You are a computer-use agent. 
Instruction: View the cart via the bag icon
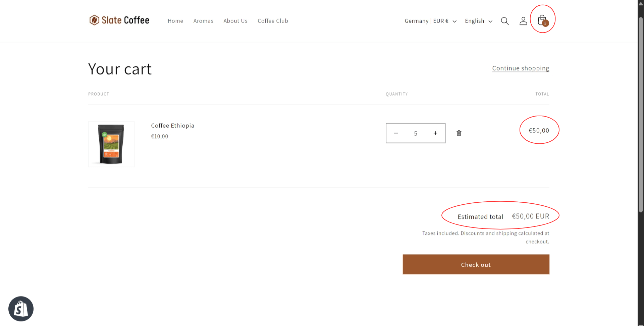[542, 19]
